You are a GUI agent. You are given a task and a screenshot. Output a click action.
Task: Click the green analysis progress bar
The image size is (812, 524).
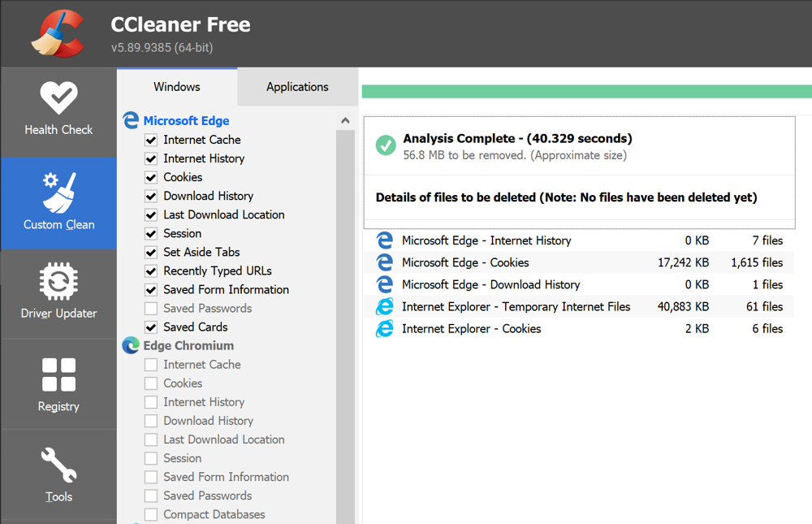pos(587,92)
